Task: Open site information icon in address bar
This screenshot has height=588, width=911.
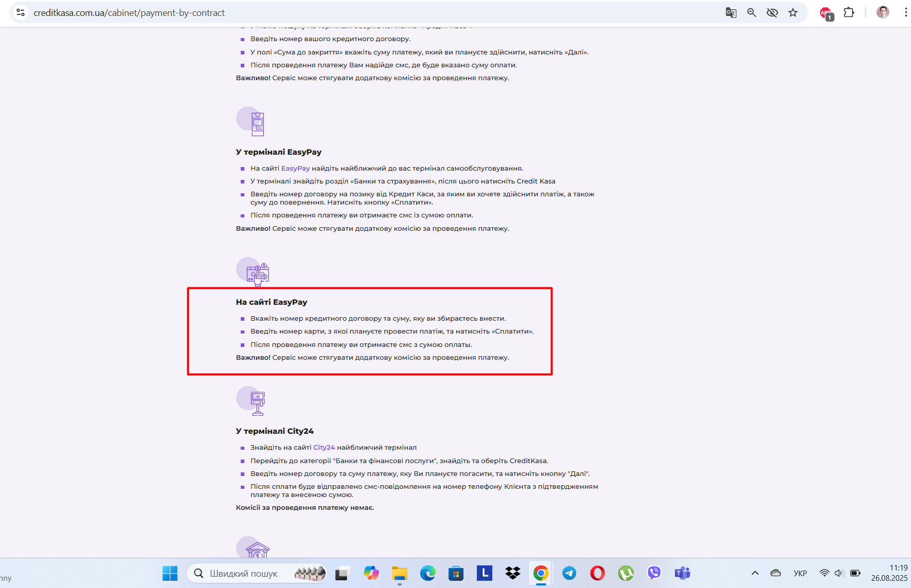Action: [x=21, y=12]
